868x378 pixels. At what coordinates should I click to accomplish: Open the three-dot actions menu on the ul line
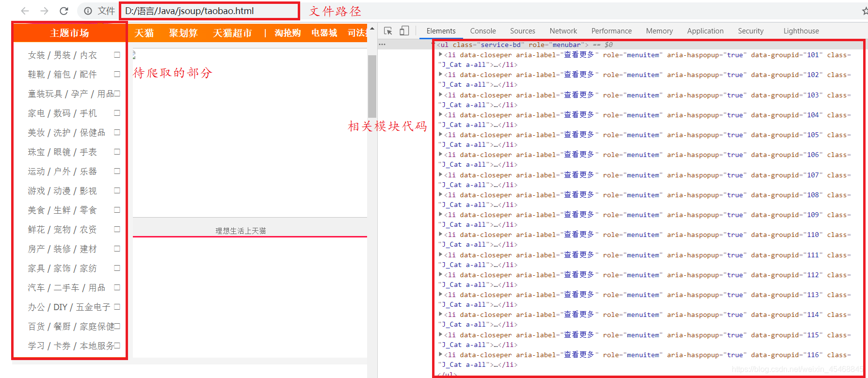click(382, 45)
